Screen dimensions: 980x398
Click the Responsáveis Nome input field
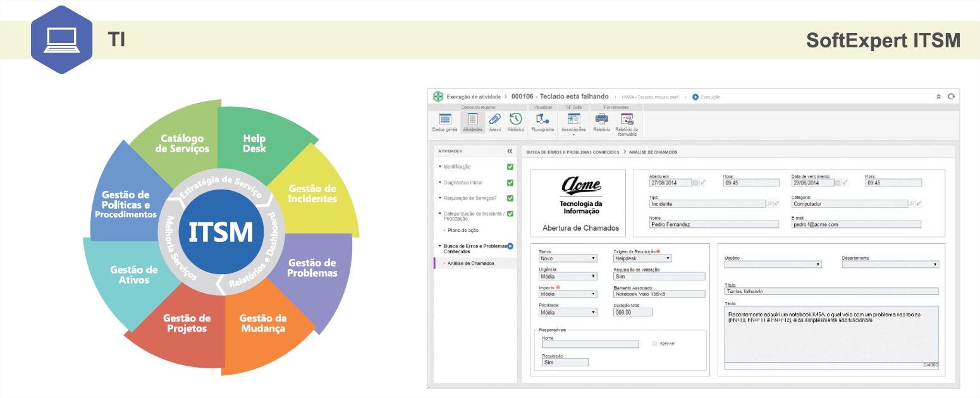591,344
